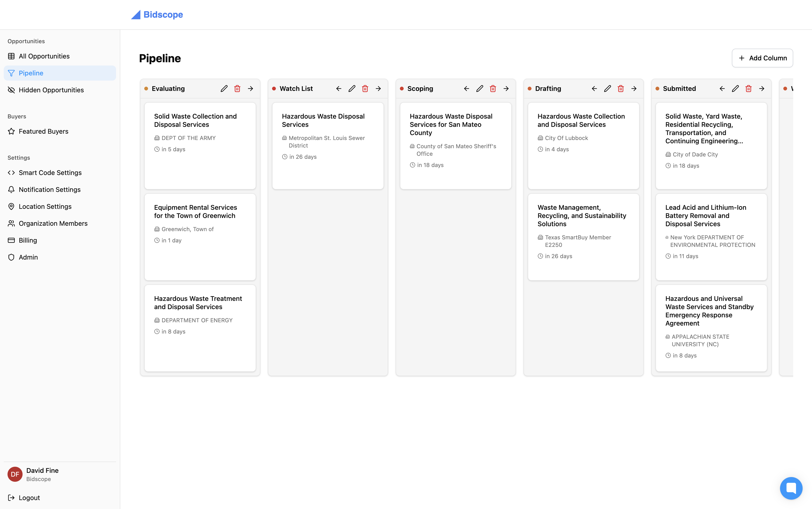The height and width of the screenshot is (509, 812).
Task: Move Evaluating column right with arrow
Action: [x=250, y=89]
